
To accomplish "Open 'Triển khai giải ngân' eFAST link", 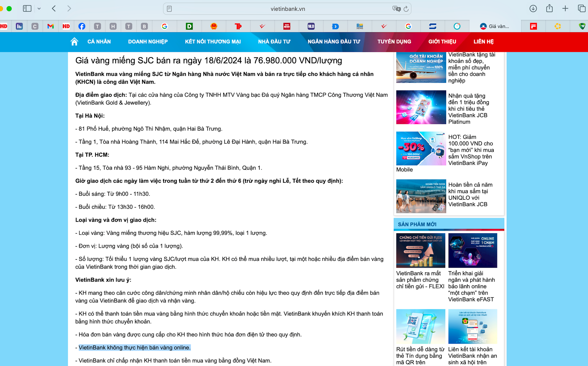I will [472, 286].
